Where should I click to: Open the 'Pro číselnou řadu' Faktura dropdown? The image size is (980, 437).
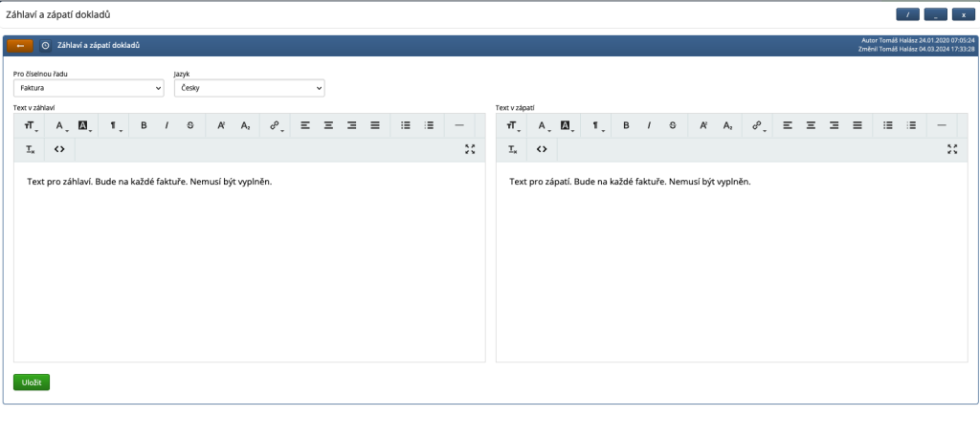90,88
